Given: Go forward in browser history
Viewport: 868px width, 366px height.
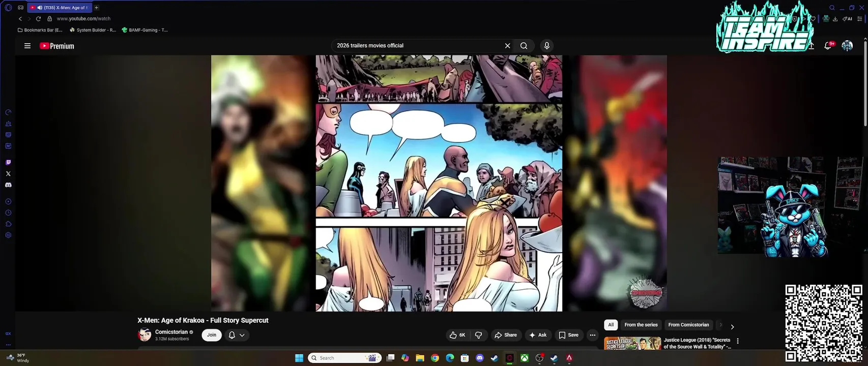Looking at the screenshot, I should click(x=29, y=19).
